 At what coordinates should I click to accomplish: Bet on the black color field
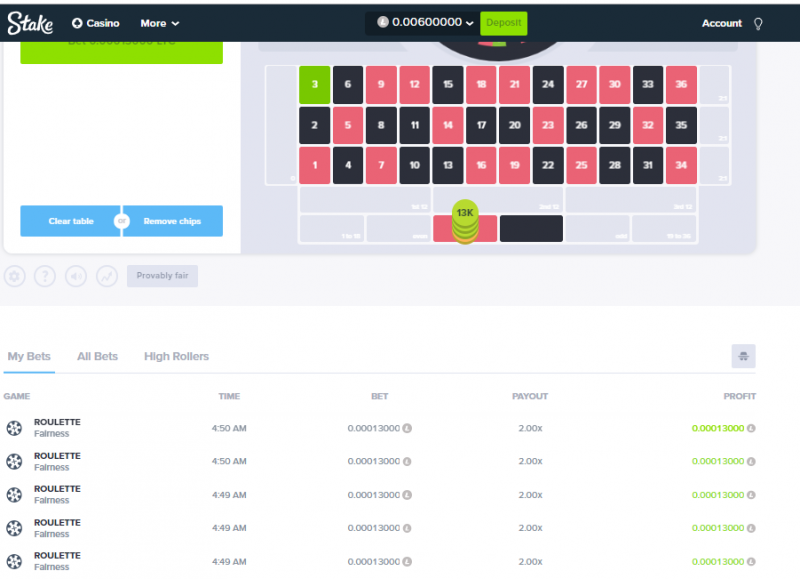pyautogui.click(x=531, y=229)
